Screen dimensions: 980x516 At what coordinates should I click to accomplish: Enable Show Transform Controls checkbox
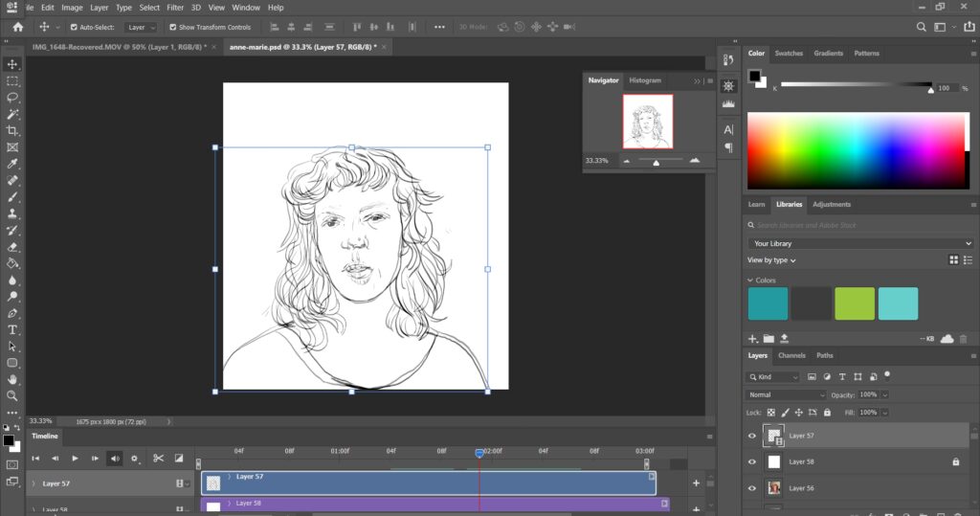click(173, 27)
